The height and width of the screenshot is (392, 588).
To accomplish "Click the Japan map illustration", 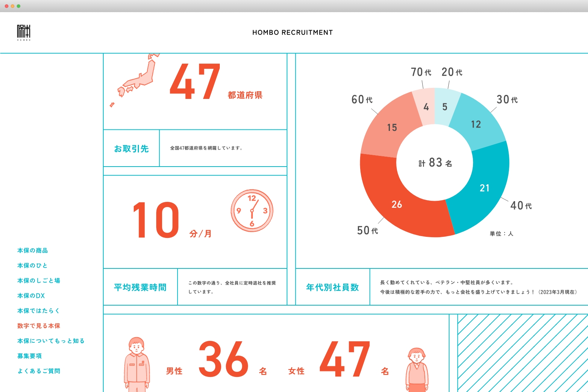I will point(135,81).
